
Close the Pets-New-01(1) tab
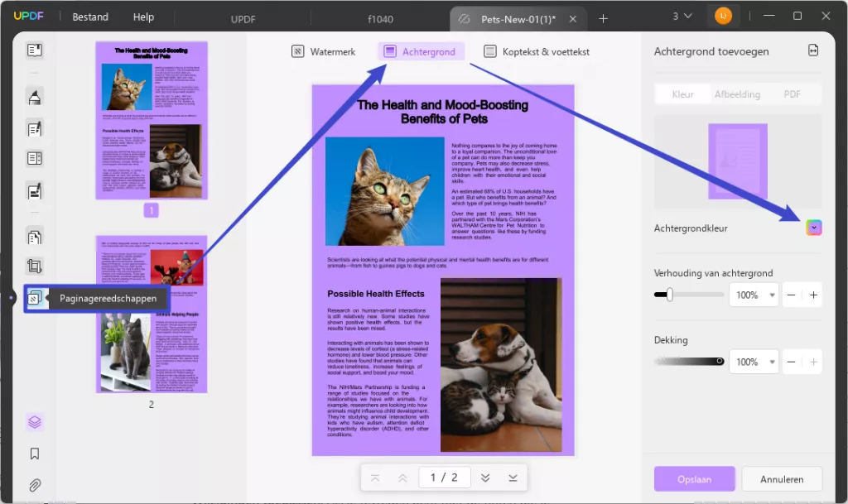click(x=573, y=19)
